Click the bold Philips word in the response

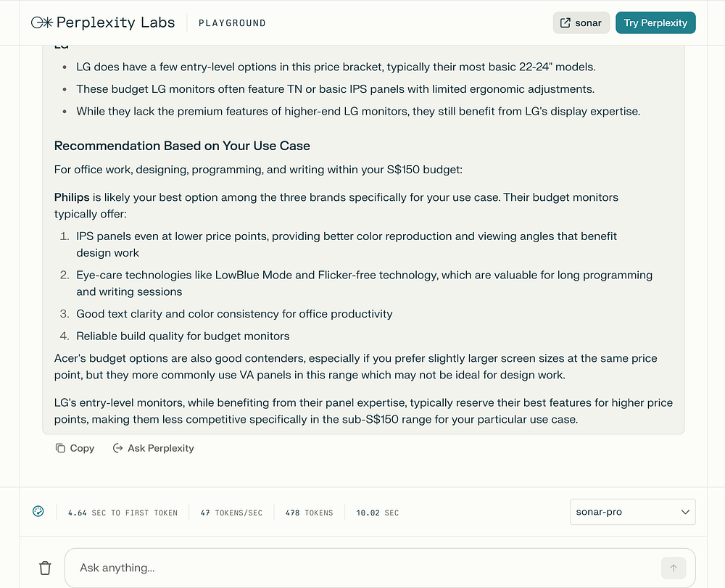click(72, 197)
